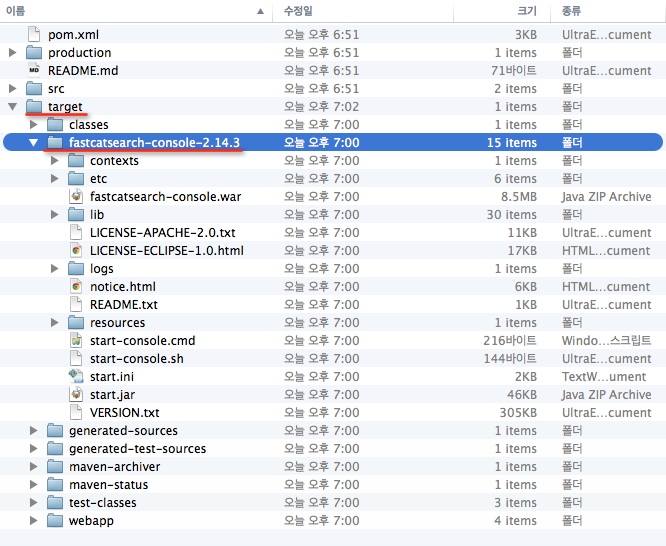Click the VERSION.txt file icon
Image resolution: width=666 pixels, height=546 pixels.
pos(76,412)
